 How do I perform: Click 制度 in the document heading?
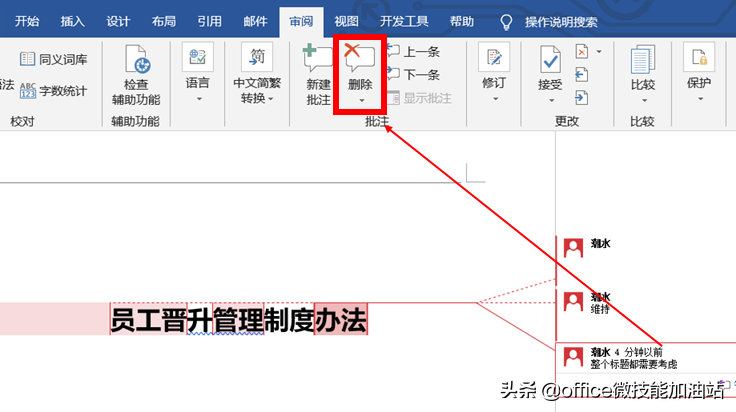point(289,320)
